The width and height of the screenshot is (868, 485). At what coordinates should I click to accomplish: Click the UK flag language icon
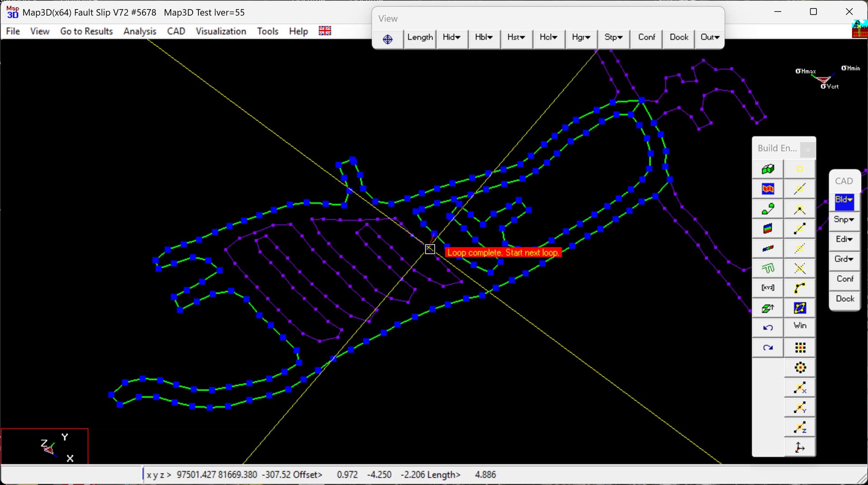pos(325,31)
